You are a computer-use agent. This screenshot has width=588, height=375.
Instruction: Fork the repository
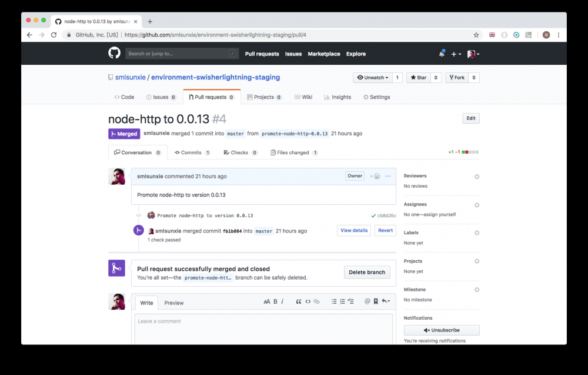[457, 78]
